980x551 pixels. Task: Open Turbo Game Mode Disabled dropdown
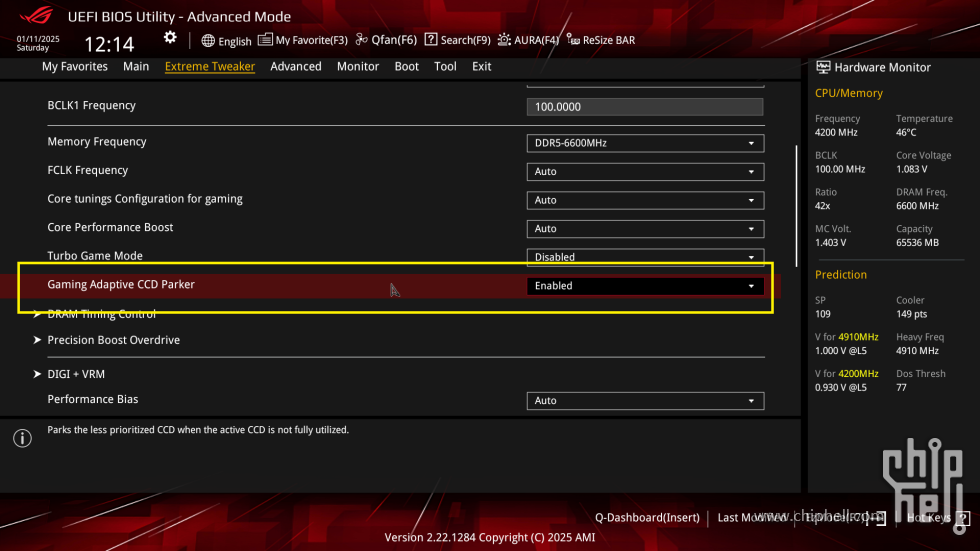click(645, 257)
